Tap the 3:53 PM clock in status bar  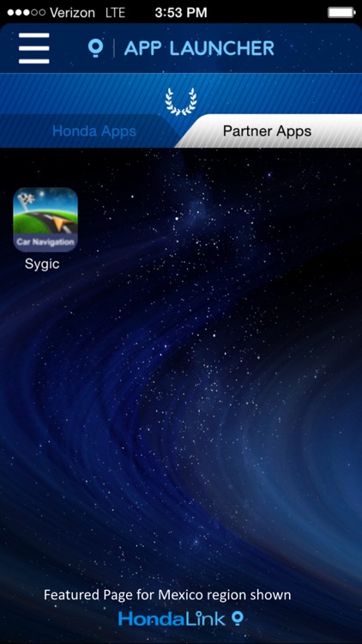coord(181,13)
